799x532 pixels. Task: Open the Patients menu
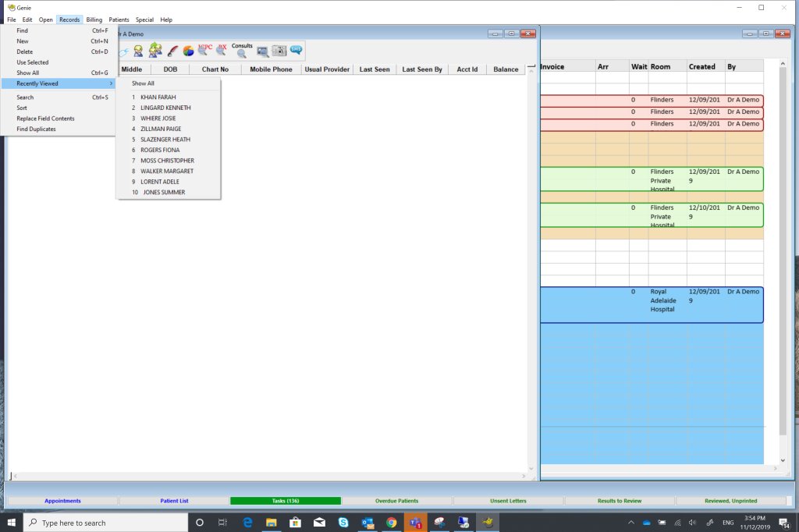[x=119, y=20]
